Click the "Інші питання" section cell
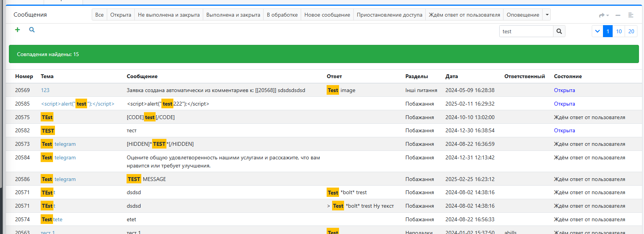The height and width of the screenshot is (234, 644). (421, 90)
